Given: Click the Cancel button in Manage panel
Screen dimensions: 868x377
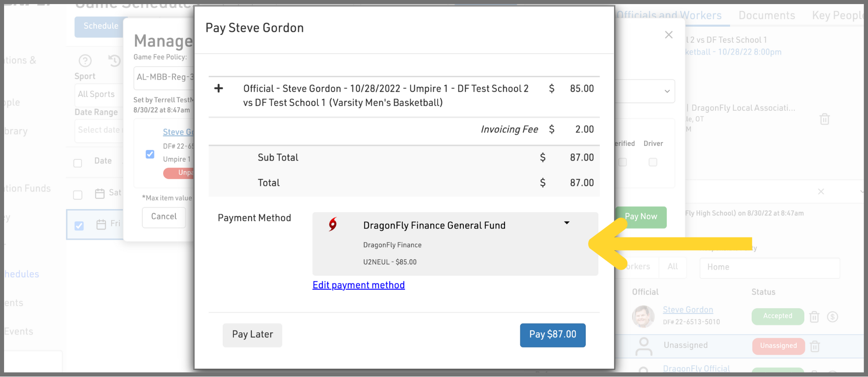Looking at the screenshot, I should tap(164, 217).
